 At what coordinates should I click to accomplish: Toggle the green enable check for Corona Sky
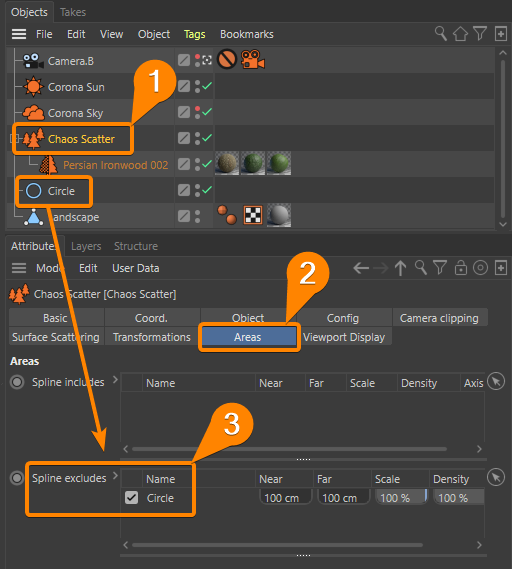207,112
